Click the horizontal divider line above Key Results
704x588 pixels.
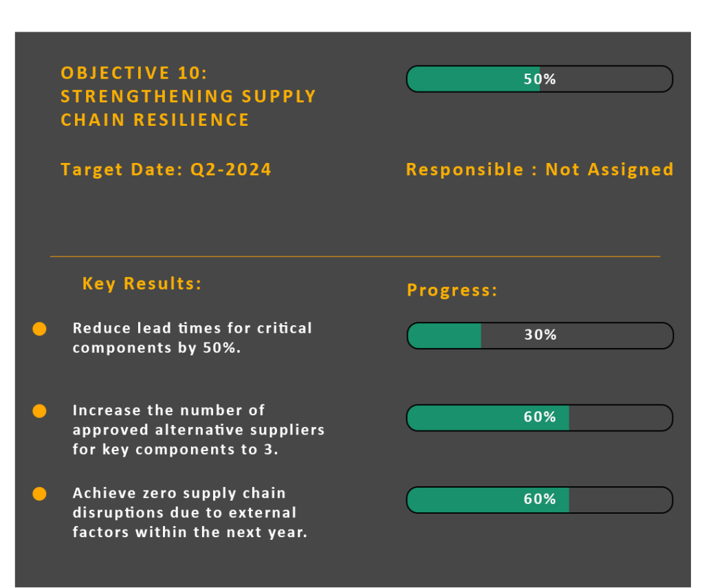pyautogui.click(x=355, y=257)
